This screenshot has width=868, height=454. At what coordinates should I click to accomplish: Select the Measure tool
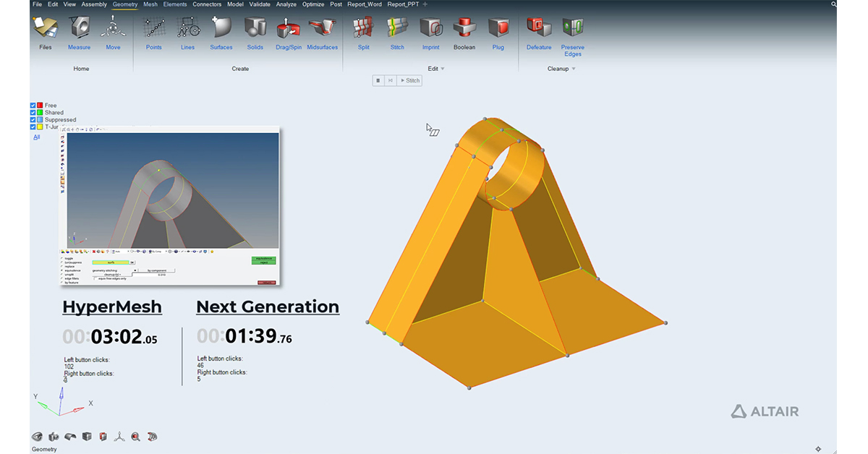click(x=80, y=33)
